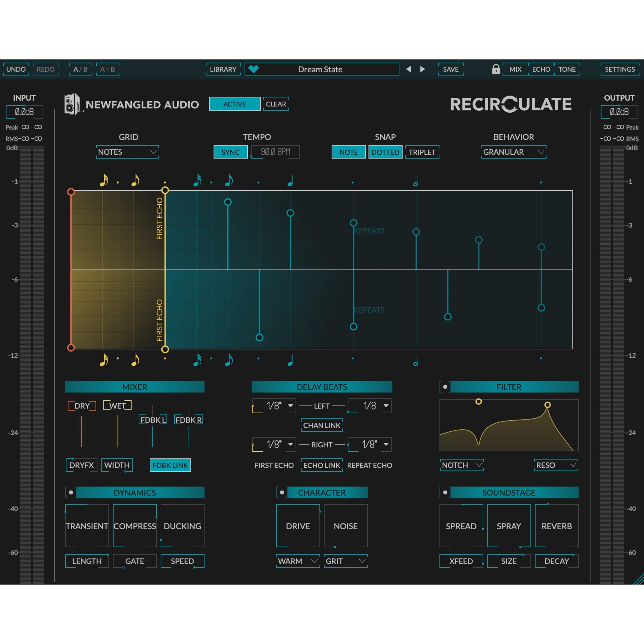Viewport: 644px width, 644px height.
Task: Open the left delay 1/8 dropdown
Action: (x=274, y=406)
